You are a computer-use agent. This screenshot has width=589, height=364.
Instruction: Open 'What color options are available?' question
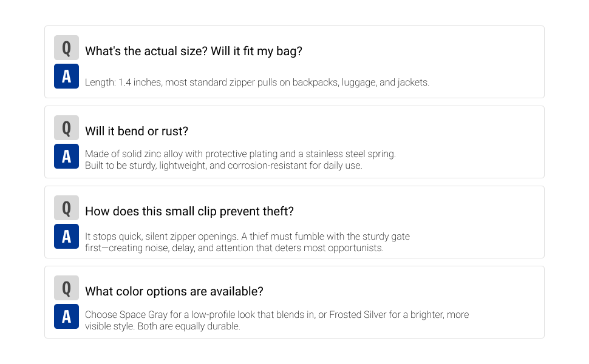point(174,291)
